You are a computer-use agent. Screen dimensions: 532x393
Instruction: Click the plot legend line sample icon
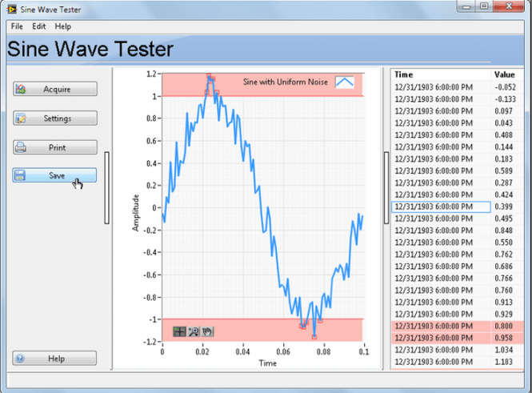345,82
